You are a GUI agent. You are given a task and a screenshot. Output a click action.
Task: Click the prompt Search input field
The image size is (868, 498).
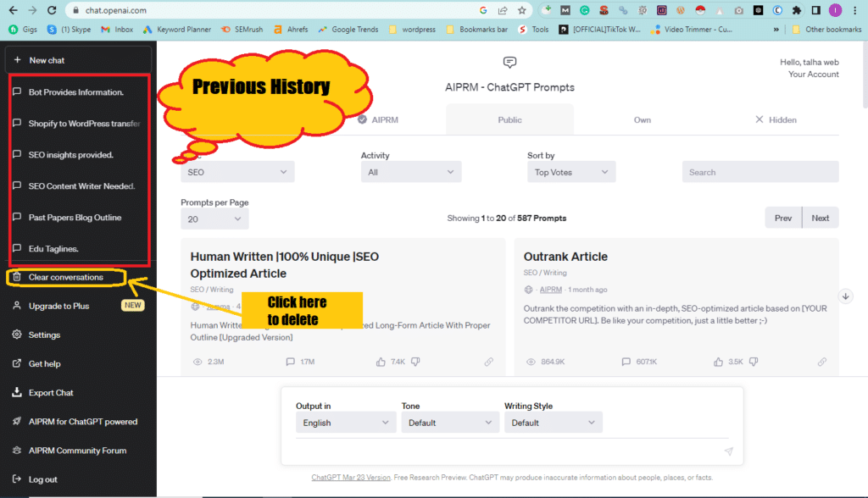click(x=760, y=172)
